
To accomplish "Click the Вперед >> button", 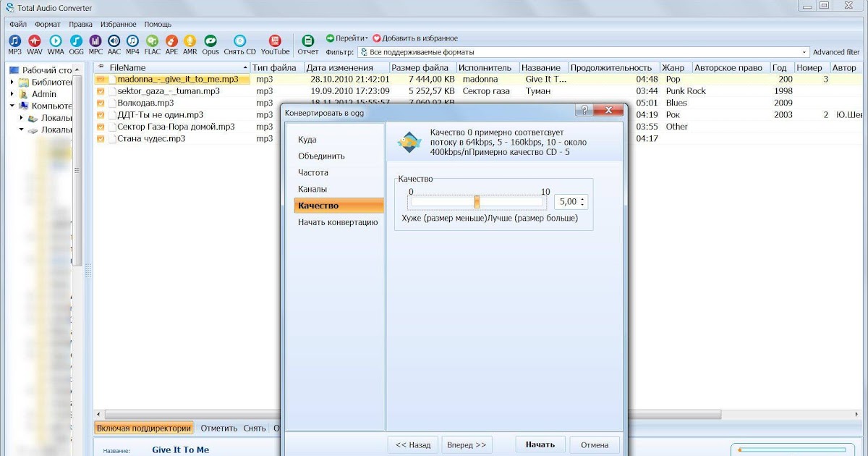I will pos(467,445).
